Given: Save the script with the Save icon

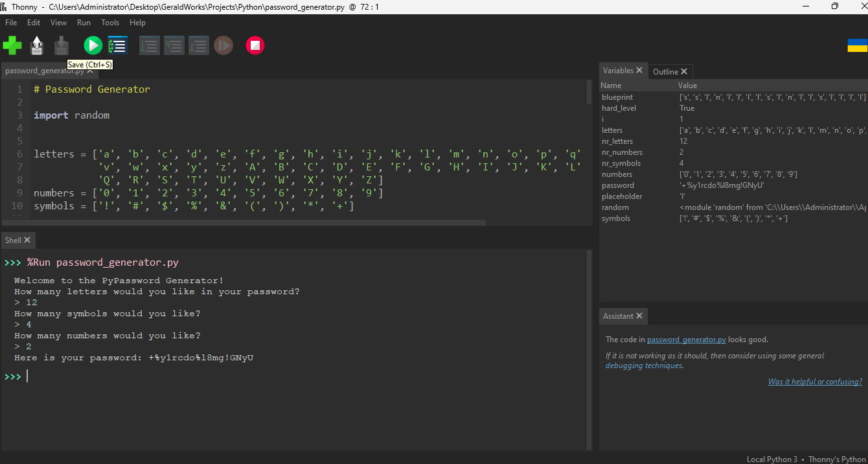Looking at the screenshot, I should point(62,45).
